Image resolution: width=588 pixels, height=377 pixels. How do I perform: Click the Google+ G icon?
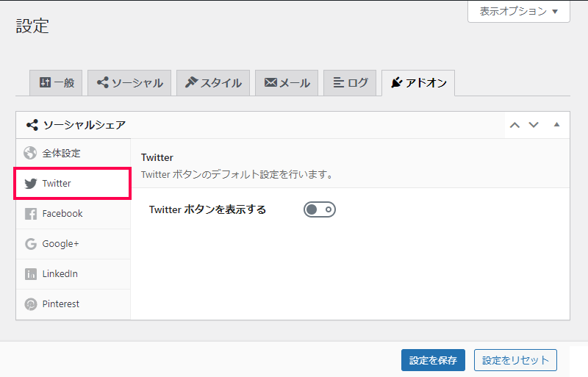coord(31,244)
